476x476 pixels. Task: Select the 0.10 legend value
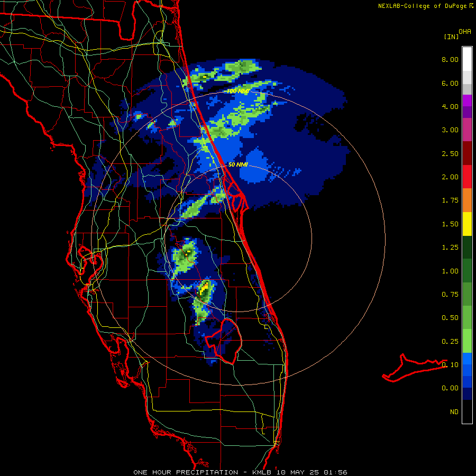coord(450,365)
